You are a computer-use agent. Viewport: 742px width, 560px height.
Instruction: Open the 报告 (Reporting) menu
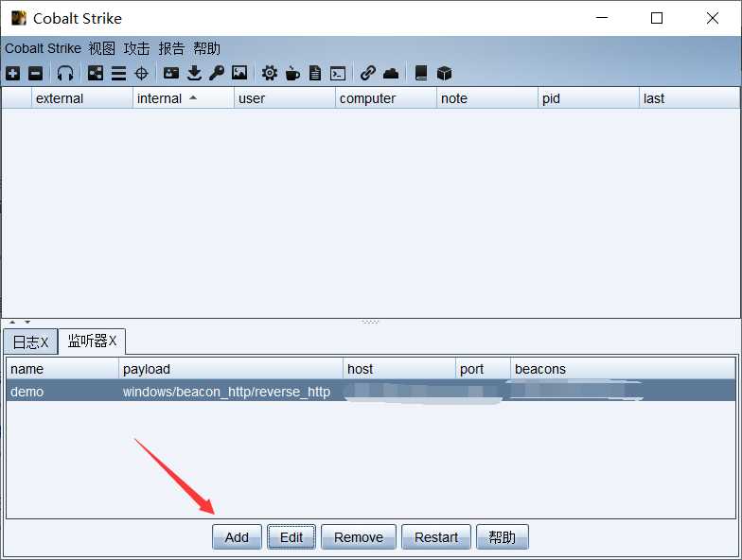point(171,48)
